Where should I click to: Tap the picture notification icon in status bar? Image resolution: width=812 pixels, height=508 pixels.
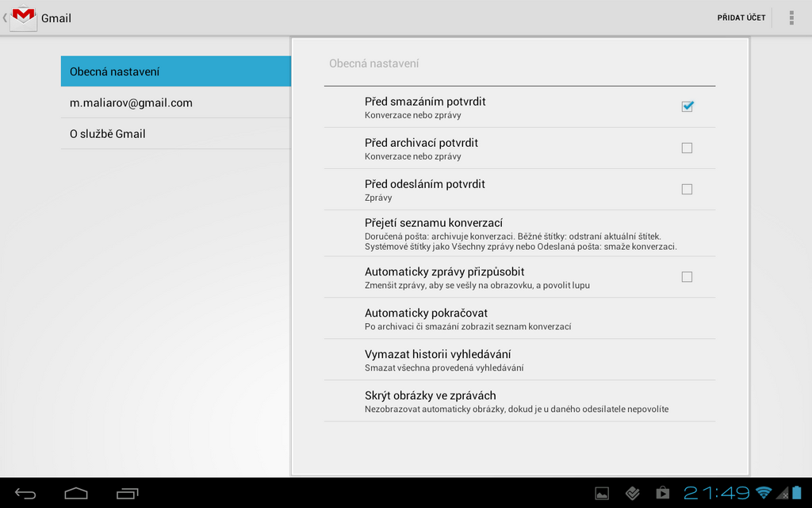coord(602,493)
